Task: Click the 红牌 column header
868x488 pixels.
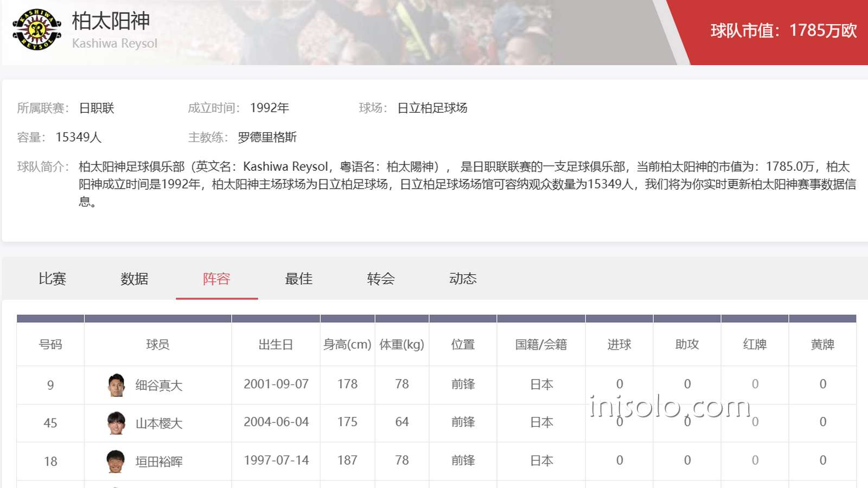Action: tap(755, 344)
